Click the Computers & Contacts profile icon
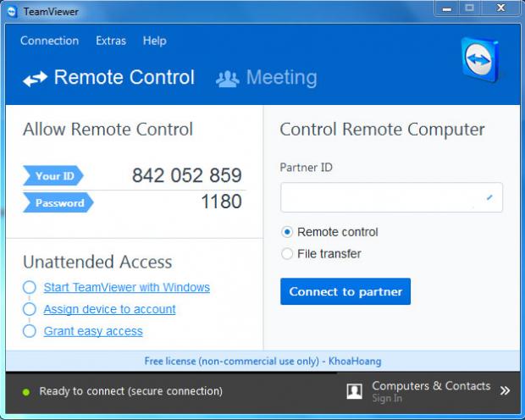525x420 pixels. coord(354,391)
